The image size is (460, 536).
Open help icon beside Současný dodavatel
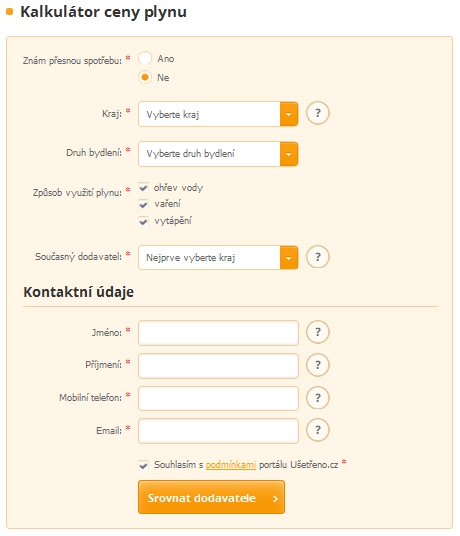pyautogui.click(x=317, y=257)
